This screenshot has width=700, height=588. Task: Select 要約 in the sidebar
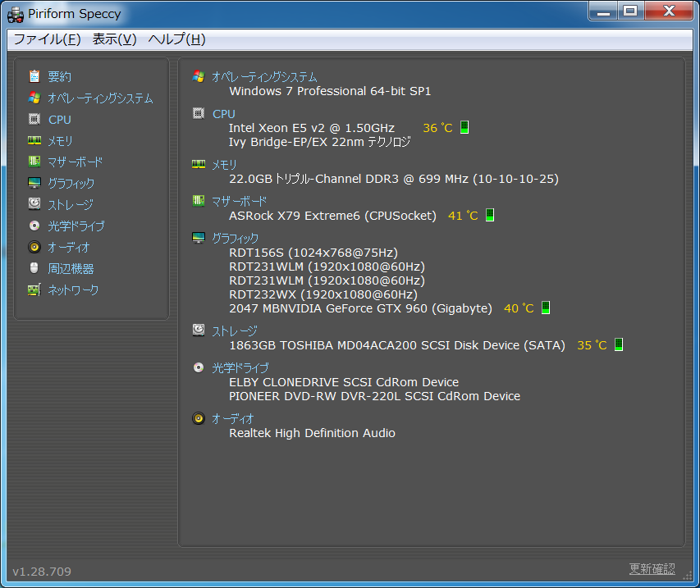tap(59, 77)
